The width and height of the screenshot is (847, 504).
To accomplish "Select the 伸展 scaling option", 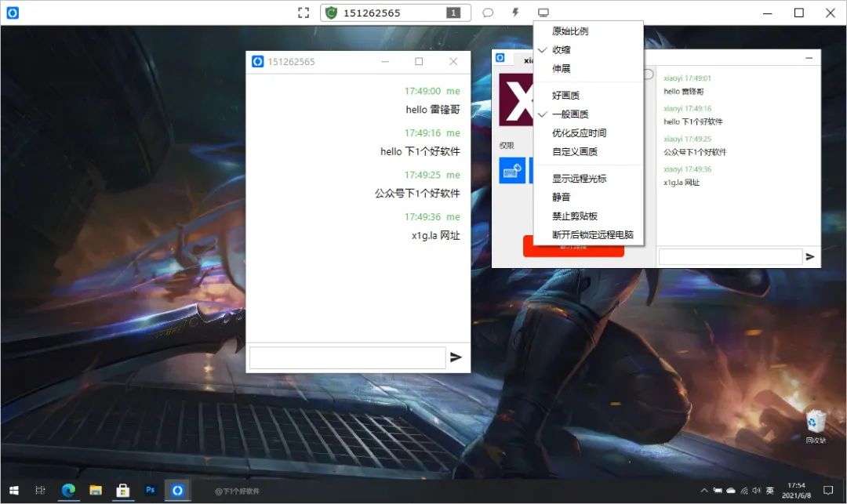I will (588, 68).
